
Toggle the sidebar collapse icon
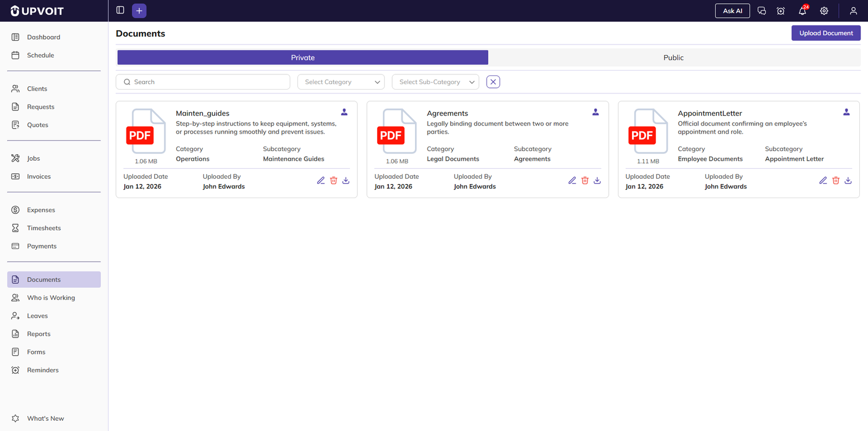(120, 10)
